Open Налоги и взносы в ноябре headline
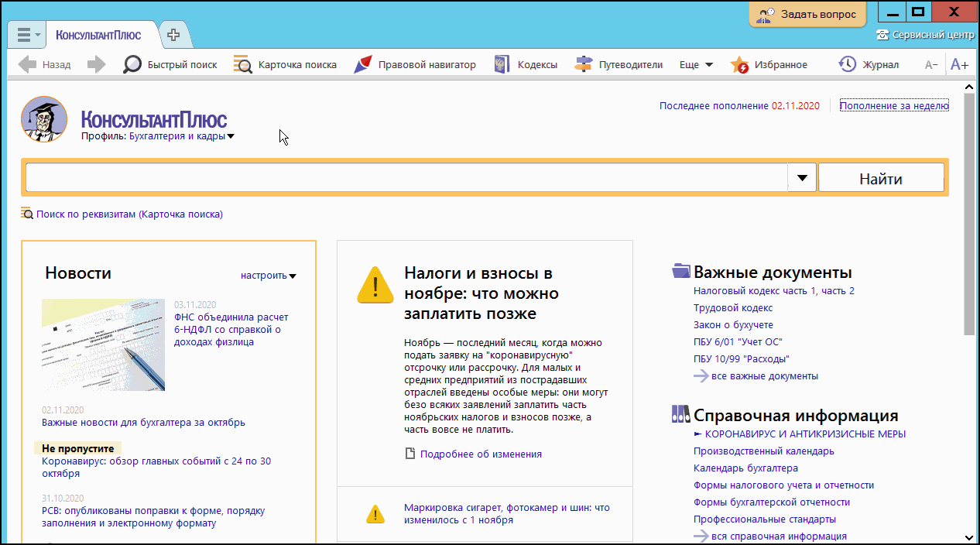Viewport: 980px width, 545px height. [481, 293]
